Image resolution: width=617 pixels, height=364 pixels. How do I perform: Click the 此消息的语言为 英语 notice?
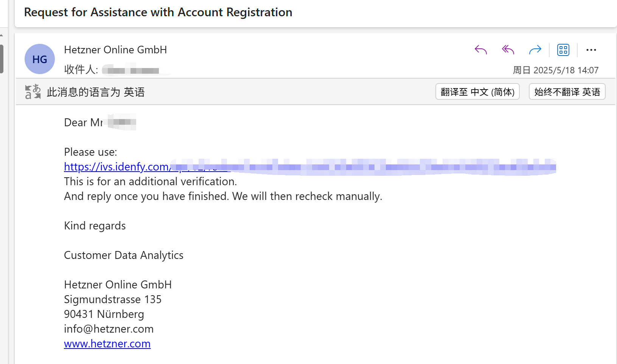(x=96, y=92)
